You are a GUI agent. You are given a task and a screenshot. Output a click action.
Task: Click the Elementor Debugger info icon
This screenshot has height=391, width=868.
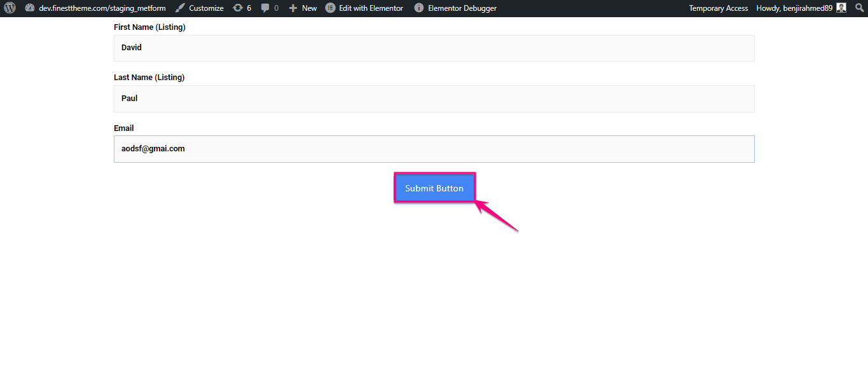point(418,8)
